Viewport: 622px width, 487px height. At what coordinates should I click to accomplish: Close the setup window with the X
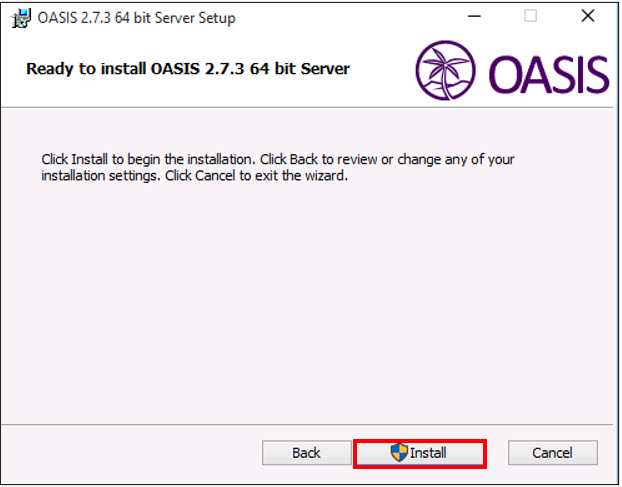click(588, 16)
